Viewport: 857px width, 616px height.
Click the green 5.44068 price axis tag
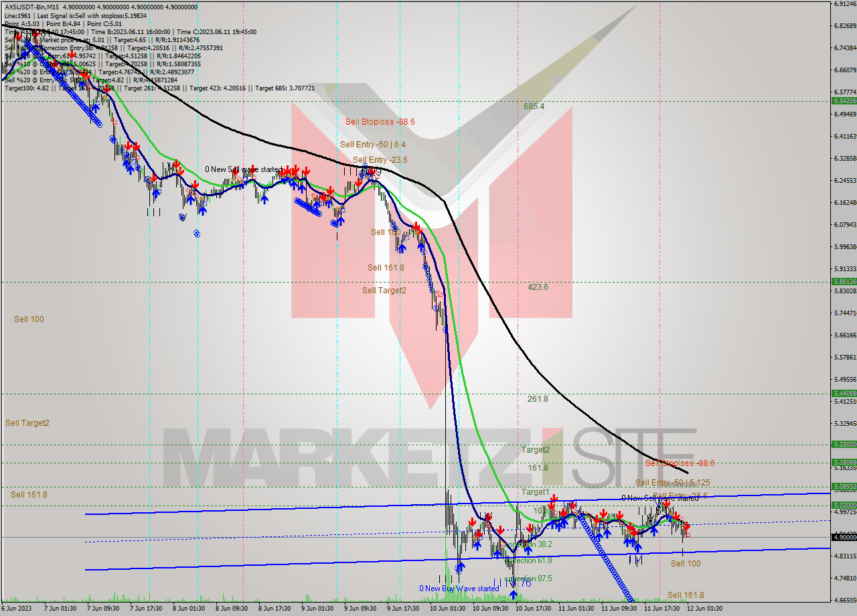(x=843, y=393)
